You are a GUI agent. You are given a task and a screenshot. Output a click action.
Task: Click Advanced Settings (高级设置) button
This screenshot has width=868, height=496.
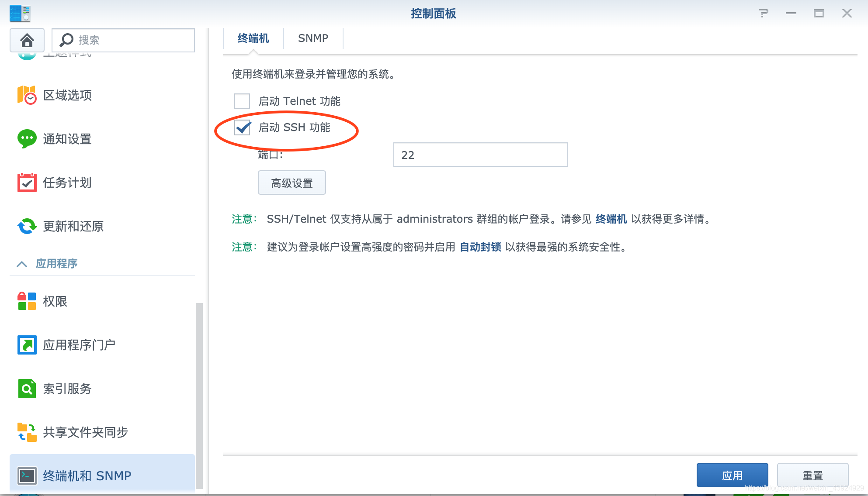(292, 183)
